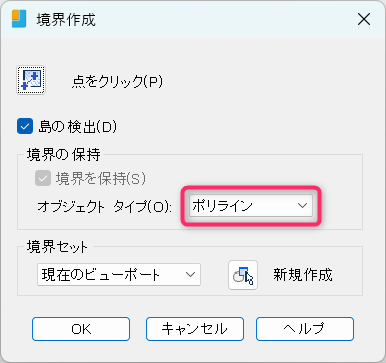The width and height of the screenshot is (386, 363).
Task: Click the キャンセル button
Action: pyautogui.click(x=195, y=329)
